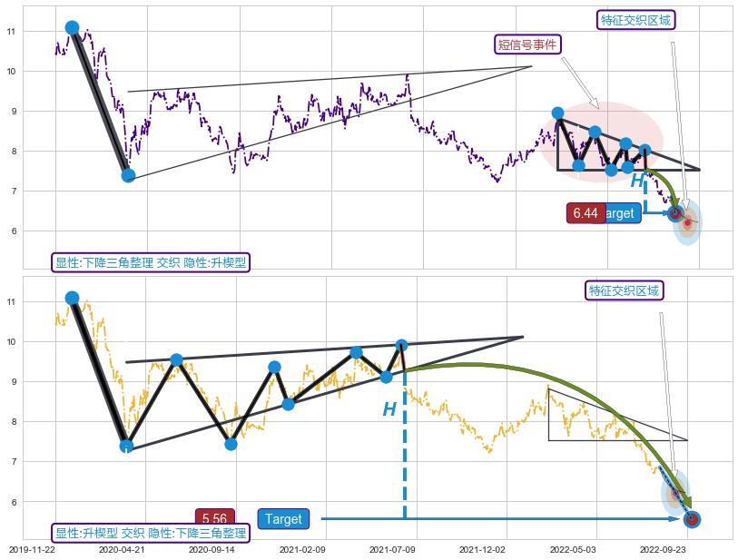This screenshot has height=560, width=738.
Task: Click the blue Target label in bottom chart
Action: tap(283, 519)
